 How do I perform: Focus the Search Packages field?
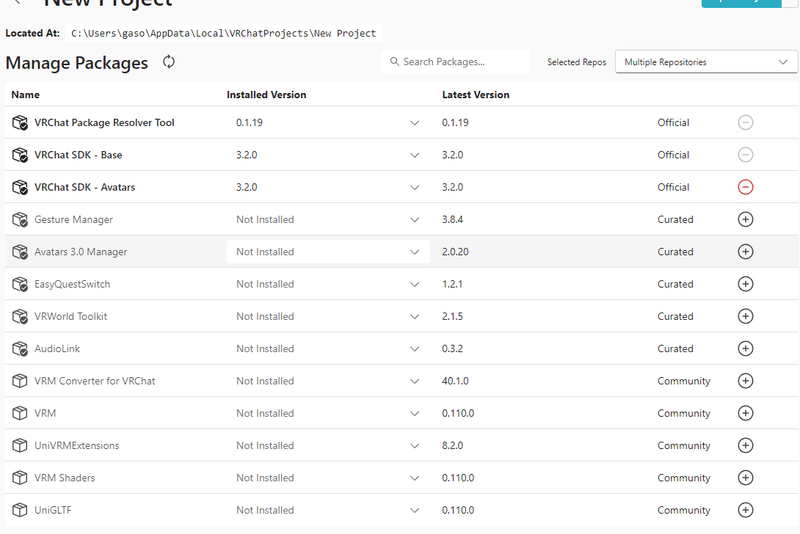(x=455, y=62)
